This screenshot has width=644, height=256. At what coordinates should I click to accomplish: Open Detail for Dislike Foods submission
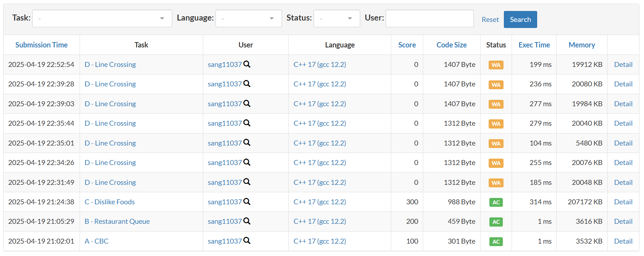(623, 202)
